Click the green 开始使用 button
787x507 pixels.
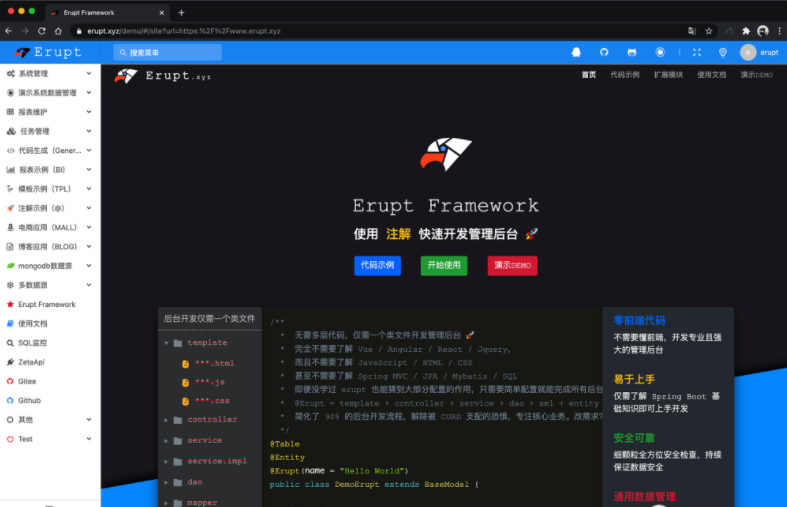click(x=444, y=266)
